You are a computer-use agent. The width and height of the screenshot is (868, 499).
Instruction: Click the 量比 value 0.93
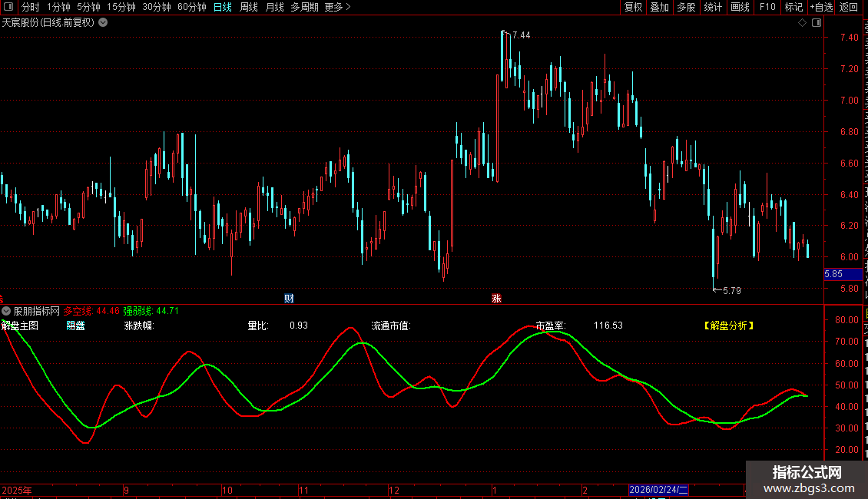point(299,326)
